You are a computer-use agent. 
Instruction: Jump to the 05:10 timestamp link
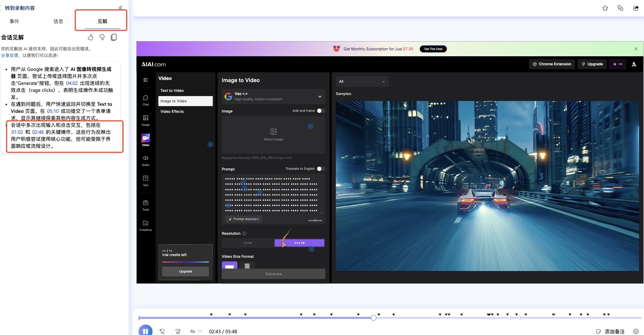tap(53, 111)
